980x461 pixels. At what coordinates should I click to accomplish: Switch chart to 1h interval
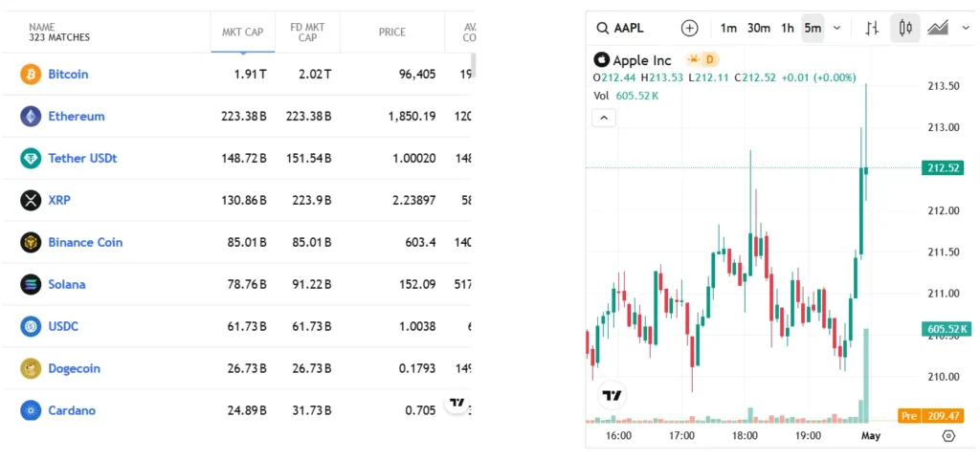tap(788, 28)
